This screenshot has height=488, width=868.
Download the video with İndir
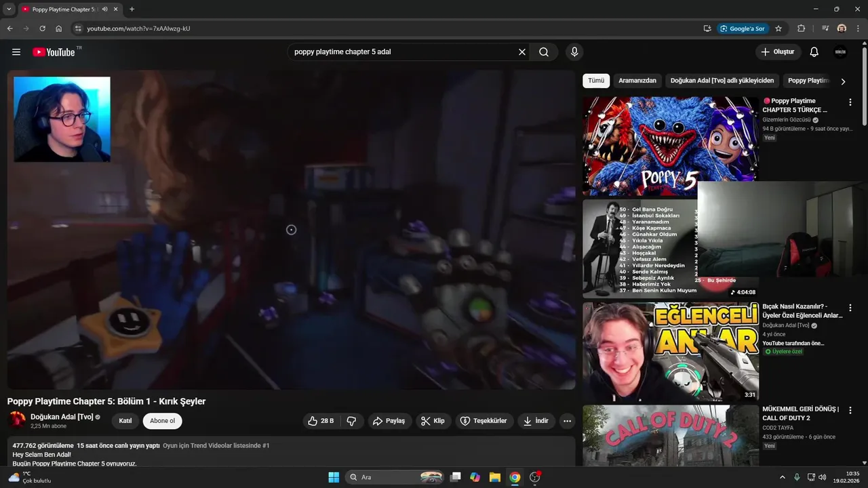[536, 421]
